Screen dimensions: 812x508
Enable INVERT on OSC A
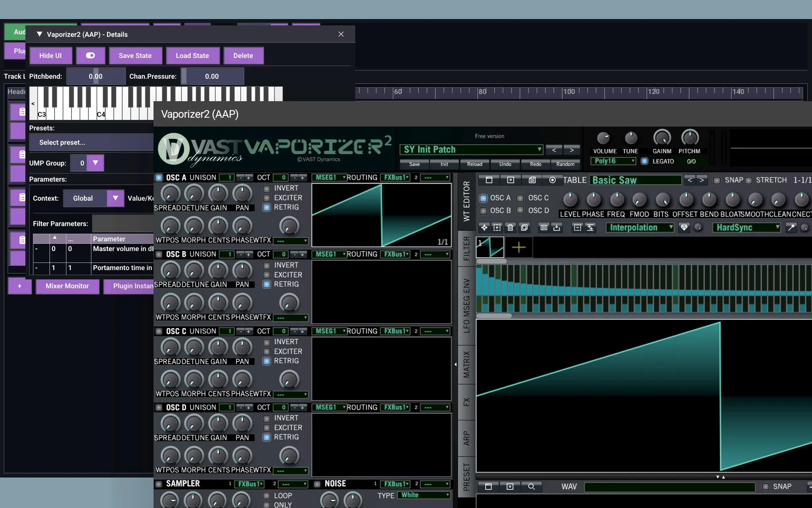pos(267,188)
